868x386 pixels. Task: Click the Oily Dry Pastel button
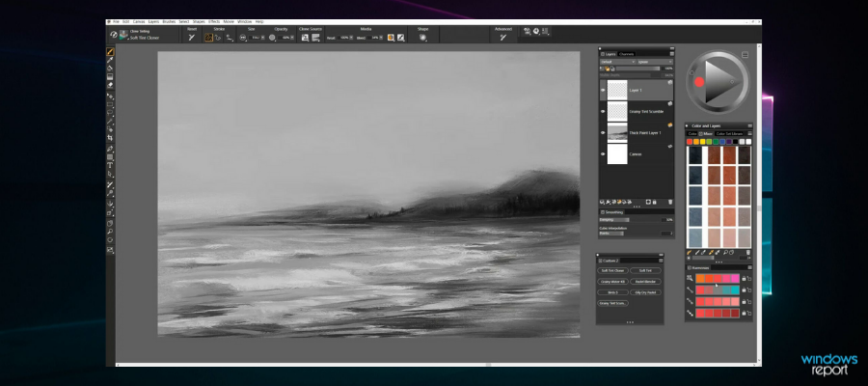tap(645, 292)
